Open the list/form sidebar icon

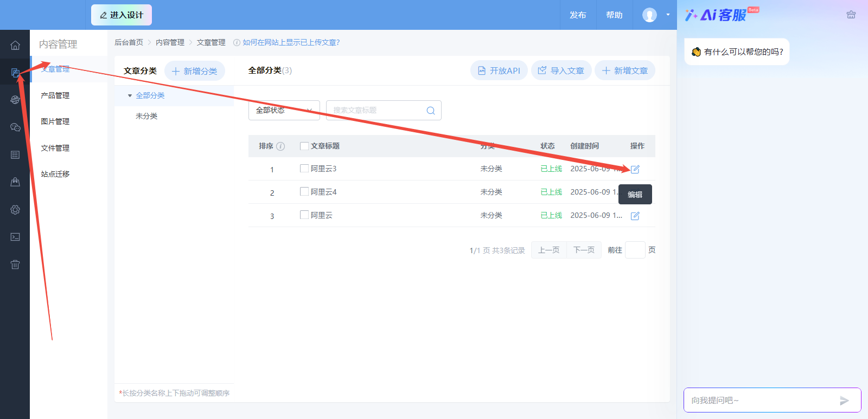click(x=15, y=155)
